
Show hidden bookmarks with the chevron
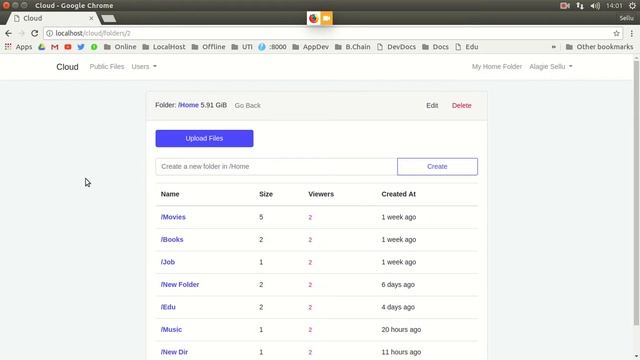tap(553, 47)
